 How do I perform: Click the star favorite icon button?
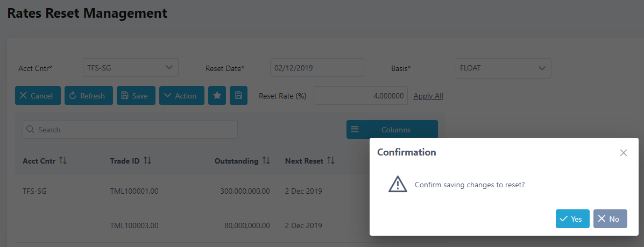[217, 96]
